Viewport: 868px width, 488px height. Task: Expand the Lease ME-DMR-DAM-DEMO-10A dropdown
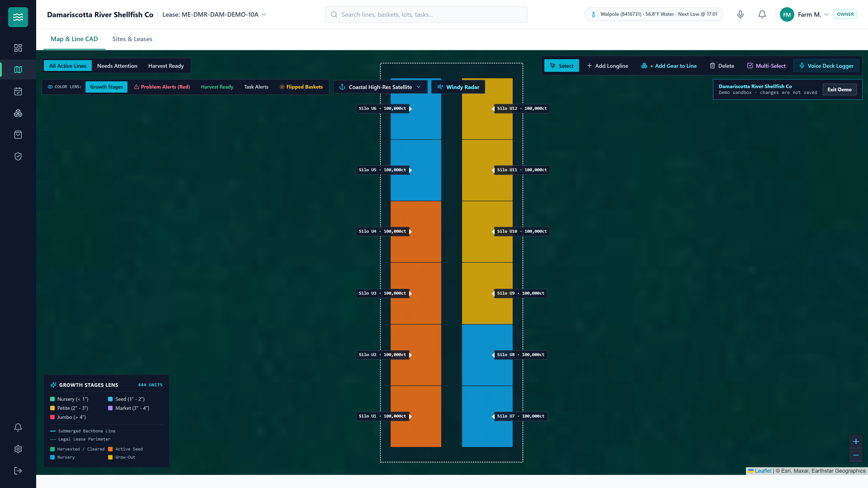coord(214,14)
